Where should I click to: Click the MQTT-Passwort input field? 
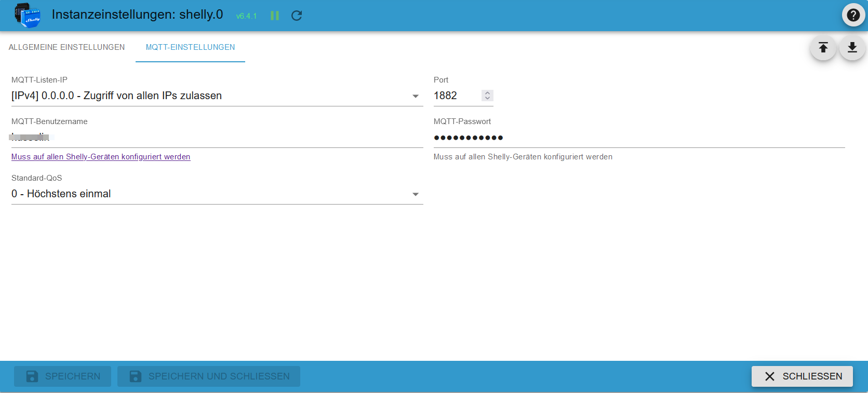point(639,138)
